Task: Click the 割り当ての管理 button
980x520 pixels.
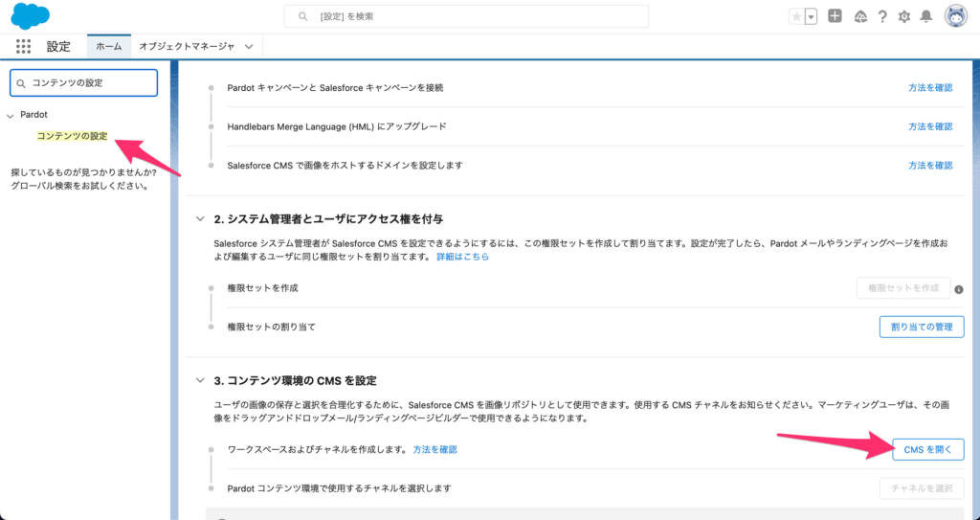Action: 922,327
